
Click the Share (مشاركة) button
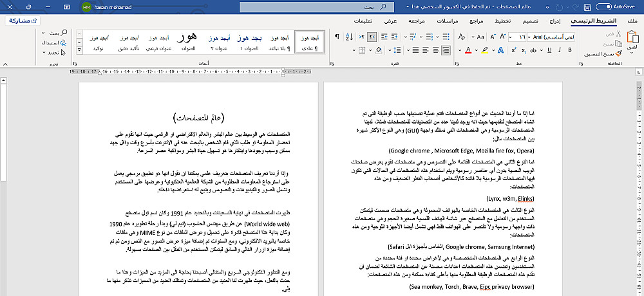[23, 21]
